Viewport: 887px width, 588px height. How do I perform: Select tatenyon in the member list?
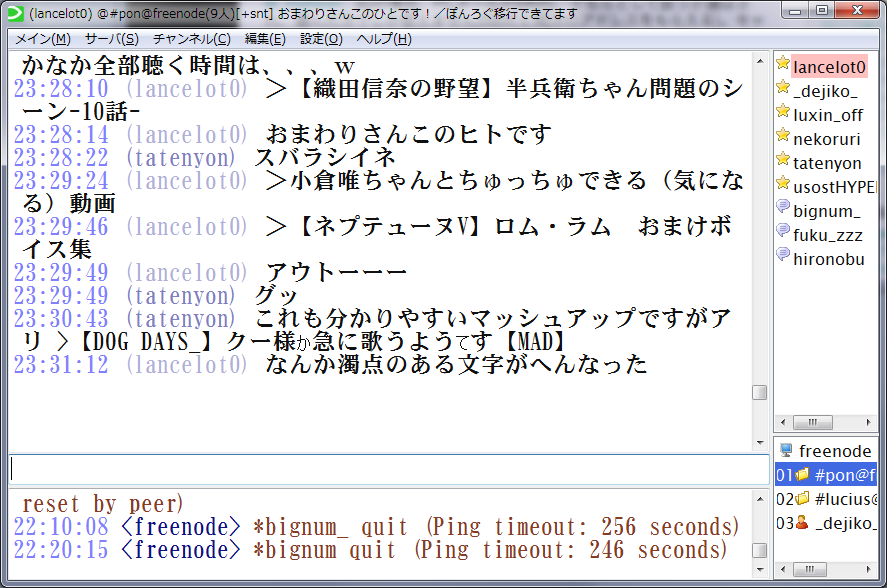pos(827,163)
